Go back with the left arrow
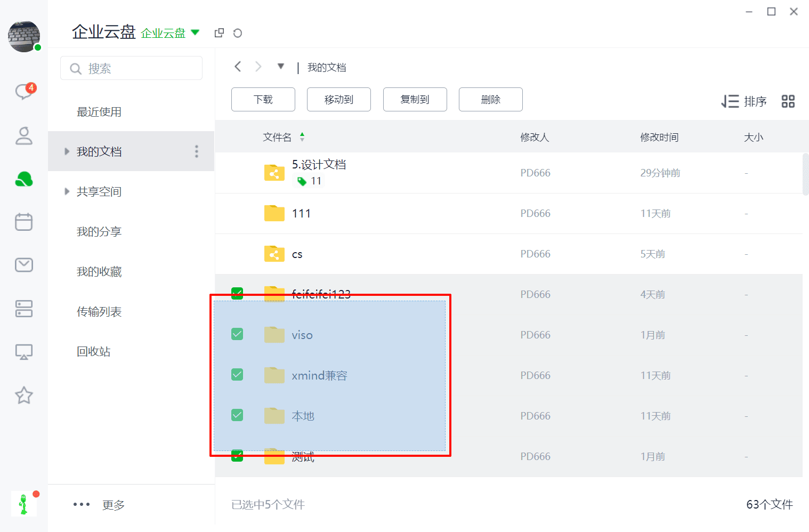Image resolution: width=809 pixels, height=532 pixels. 238,67
